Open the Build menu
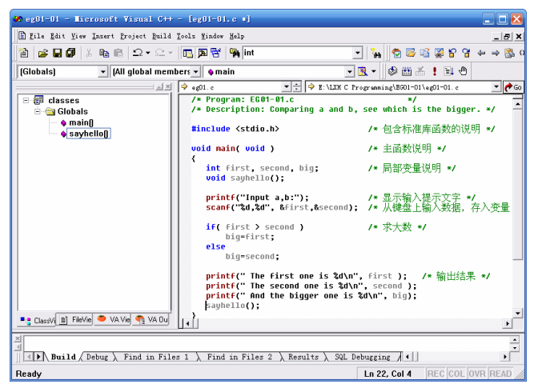 coord(162,36)
